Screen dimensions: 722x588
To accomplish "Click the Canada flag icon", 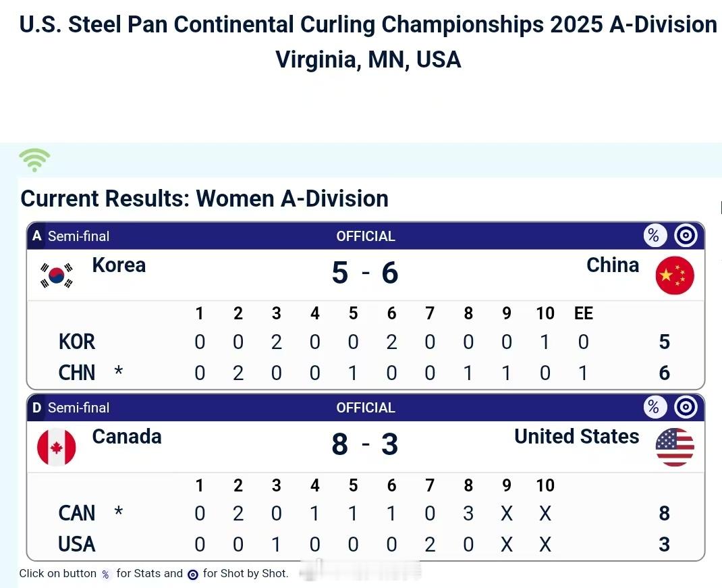I will point(57,447).
